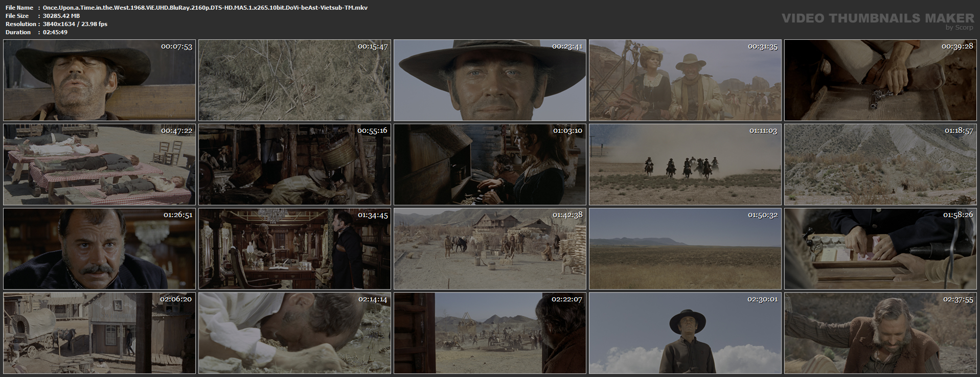Open the thumbnail at 02:06:20
This screenshot has width=980, height=377.
click(99, 333)
